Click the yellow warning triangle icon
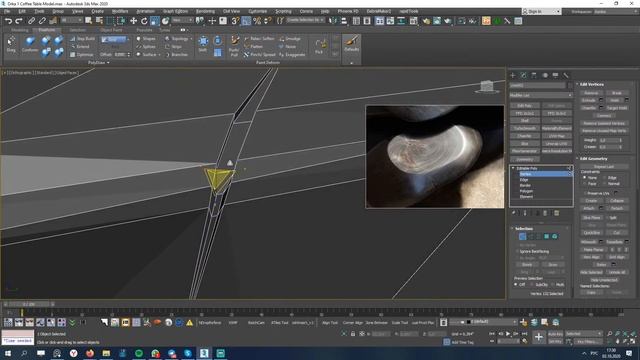Viewport: 640px width, 360px height. pos(189,322)
